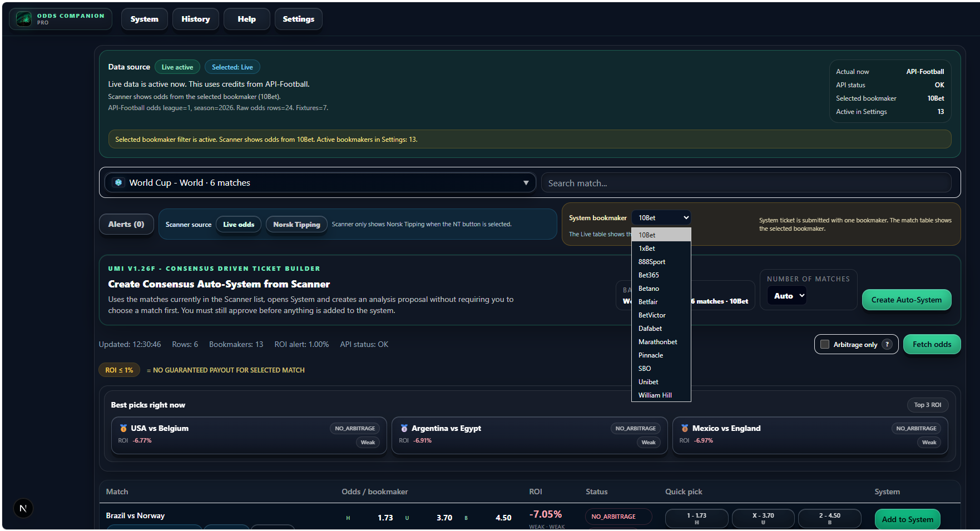The height and width of the screenshot is (531, 980).
Task: Open the Mexico vs England pick card
Action: [810, 435]
